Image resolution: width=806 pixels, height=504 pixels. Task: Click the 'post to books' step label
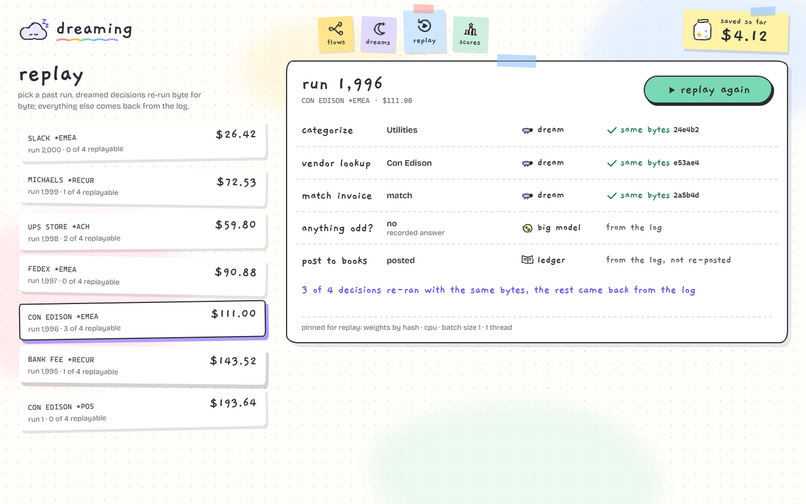335,261
